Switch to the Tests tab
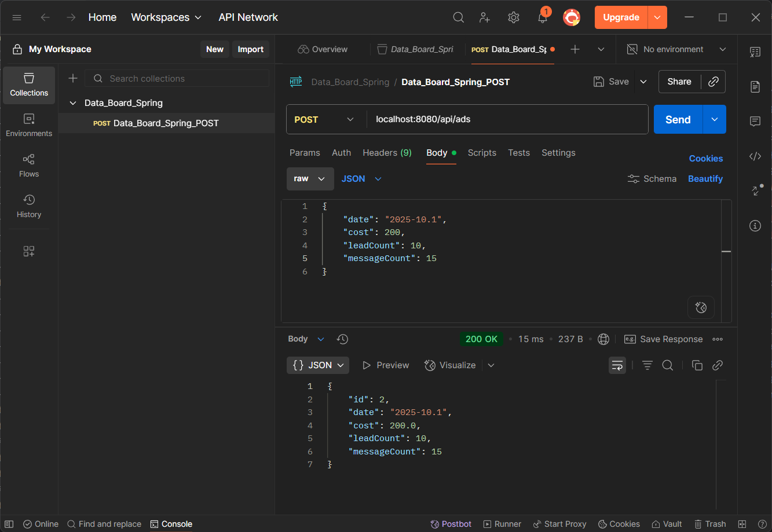The height and width of the screenshot is (532, 772). (519, 153)
